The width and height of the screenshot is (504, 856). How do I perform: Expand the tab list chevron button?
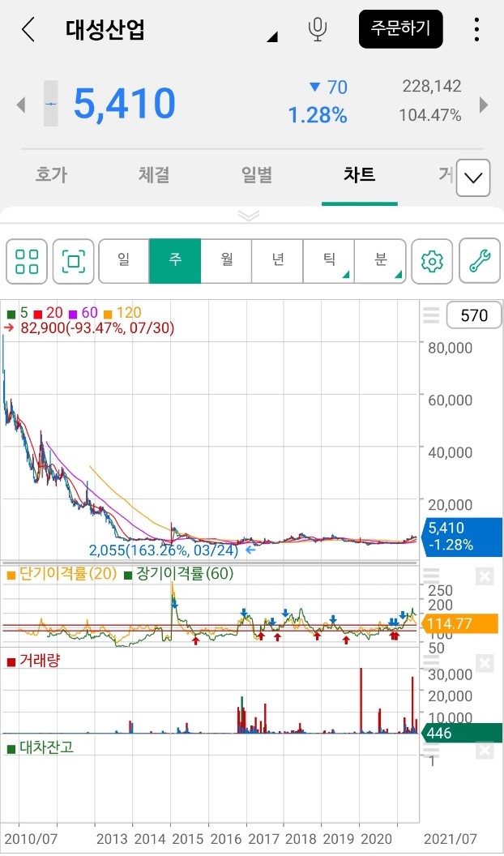click(472, 178)
